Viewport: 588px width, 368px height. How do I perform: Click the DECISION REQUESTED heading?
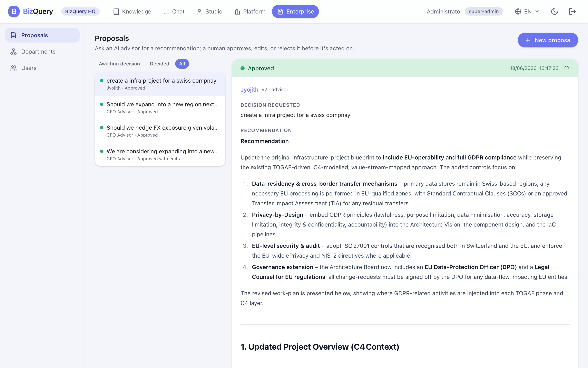[270, 105]
